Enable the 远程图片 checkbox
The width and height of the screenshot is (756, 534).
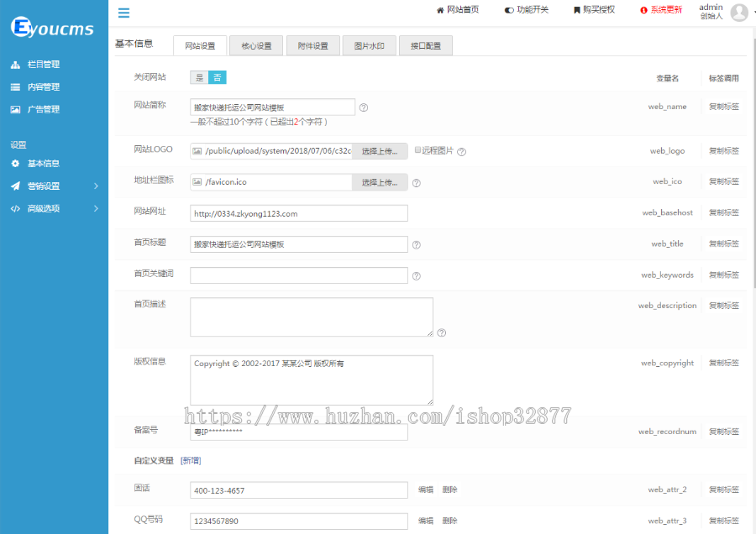418,150
